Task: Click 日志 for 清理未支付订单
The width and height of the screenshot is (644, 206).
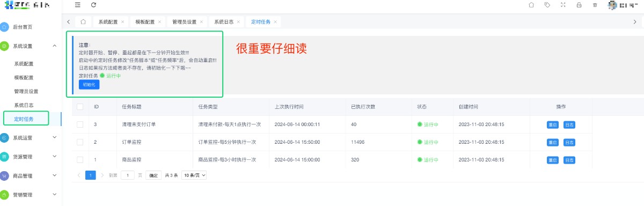Action: (569, 124)
